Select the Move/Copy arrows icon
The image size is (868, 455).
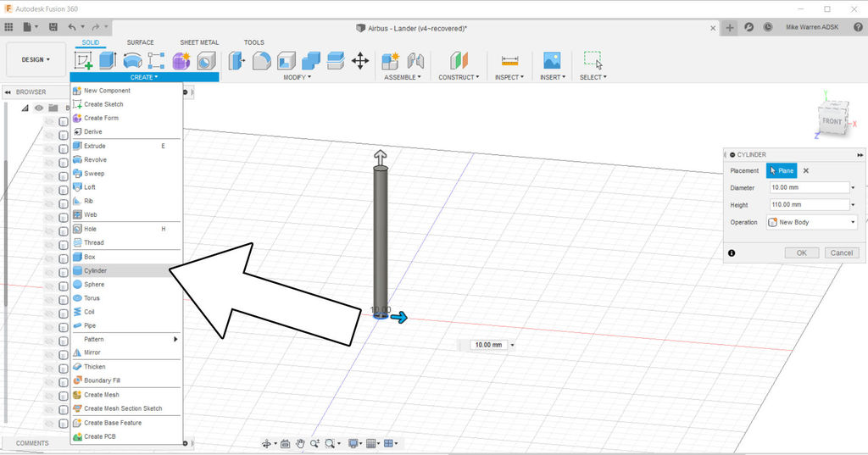[360, 60]
